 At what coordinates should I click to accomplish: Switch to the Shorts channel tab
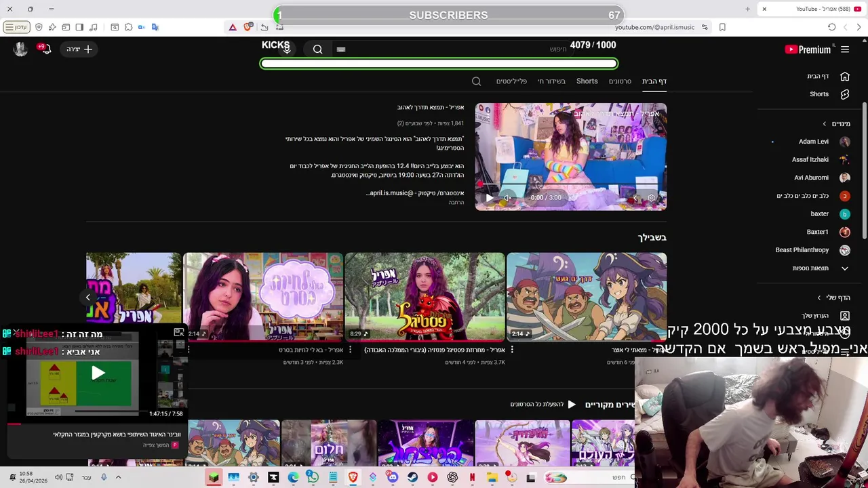coord(587,81)
